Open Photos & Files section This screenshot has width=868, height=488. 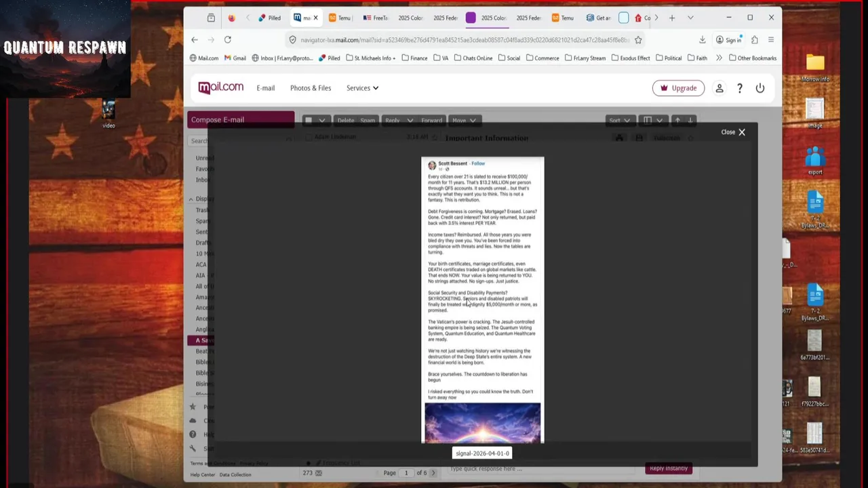click(x=311, y=88)
